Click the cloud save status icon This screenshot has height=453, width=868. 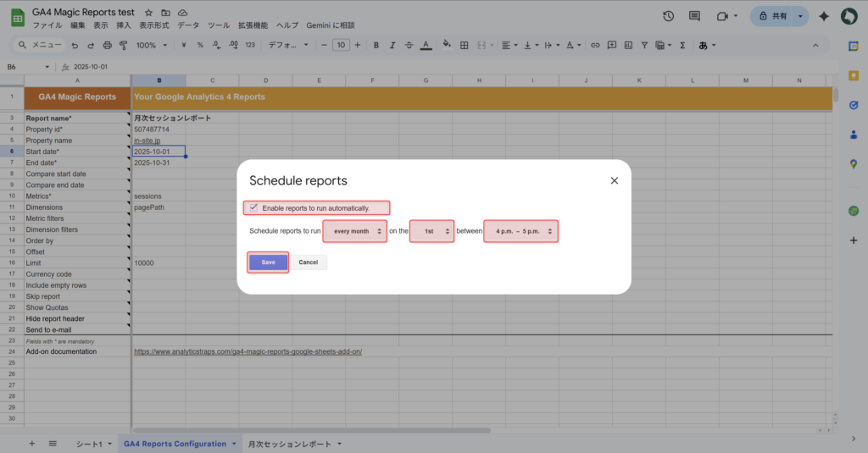tap(183, 13)
